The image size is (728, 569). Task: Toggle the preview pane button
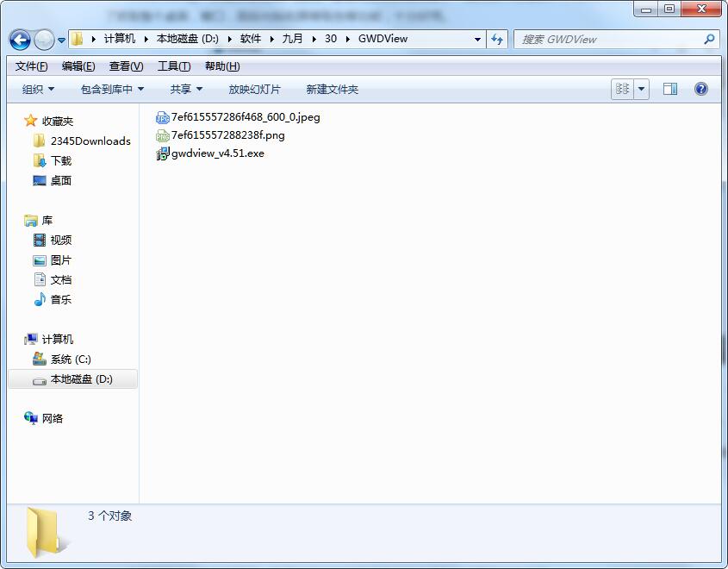pos(670,89)
